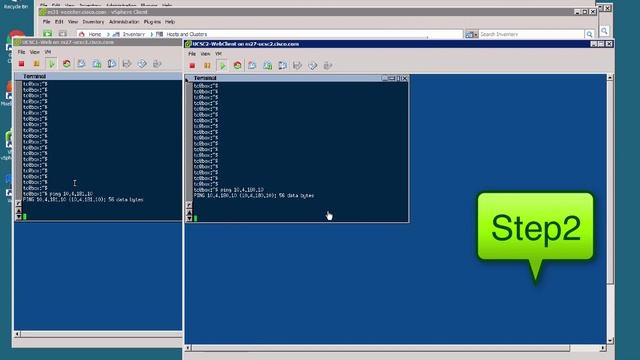Suspend the VM in UCSC2-WebClient console
Screen dimensions: 640x360
pos(207,65)
